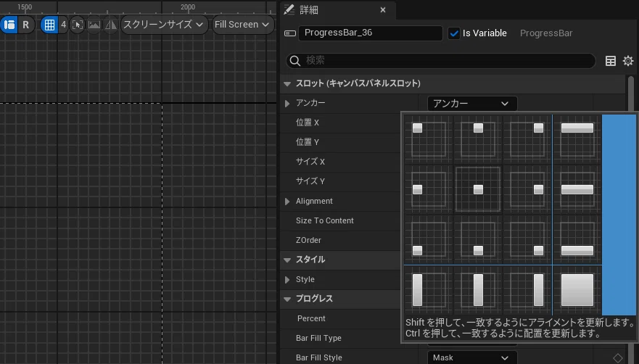This screenshot has width=639, height=364.
Task: Choose the bottom horizontal stretch anchor preset
Action: point(577,239)
